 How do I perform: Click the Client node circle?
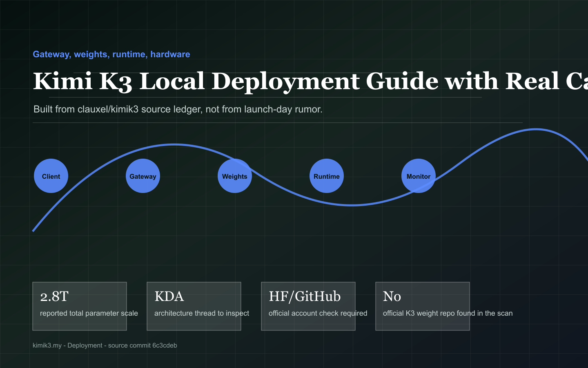[x=51, y=176]
